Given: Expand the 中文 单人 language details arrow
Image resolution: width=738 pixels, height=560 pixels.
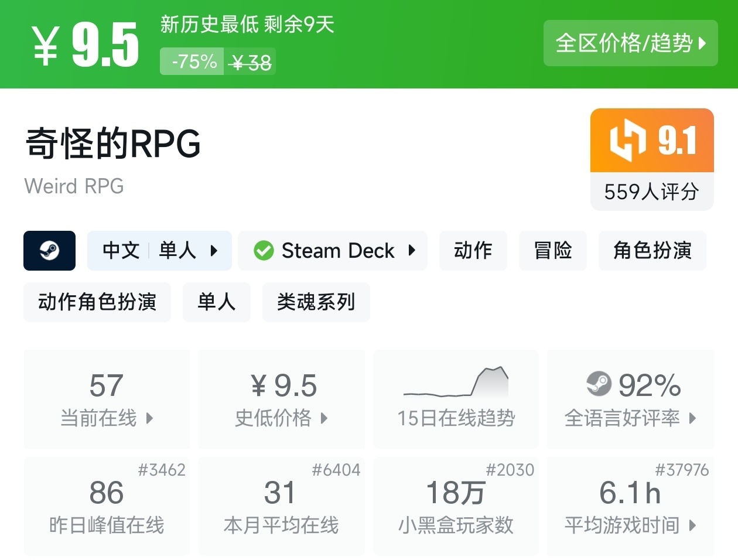Looking at the screenshot, I should click(214, 251).
